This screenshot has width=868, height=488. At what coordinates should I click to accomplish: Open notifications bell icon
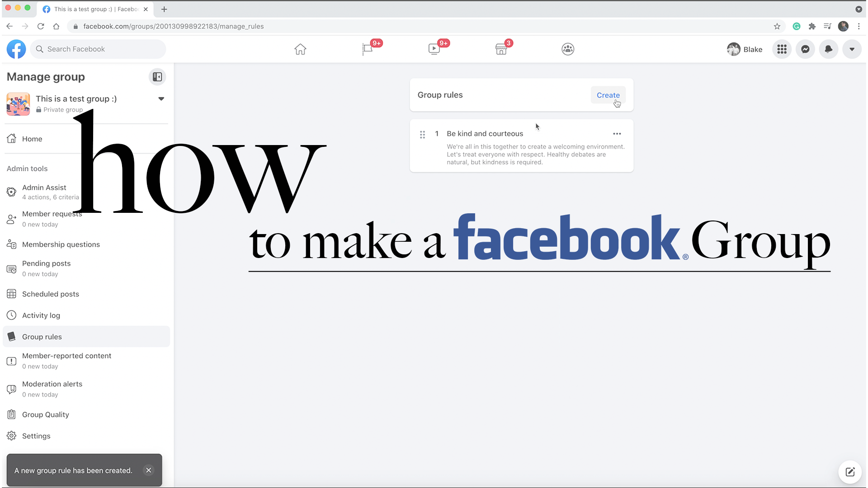point(829,49)
